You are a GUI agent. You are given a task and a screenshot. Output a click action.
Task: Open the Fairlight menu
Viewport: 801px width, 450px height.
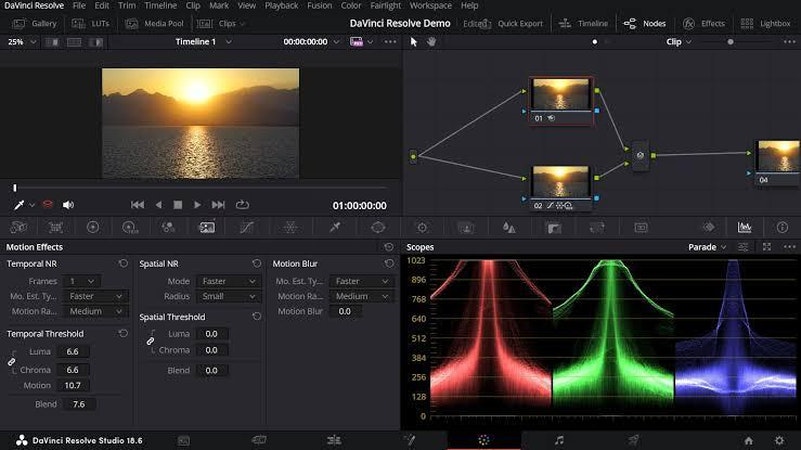(385, 6)
